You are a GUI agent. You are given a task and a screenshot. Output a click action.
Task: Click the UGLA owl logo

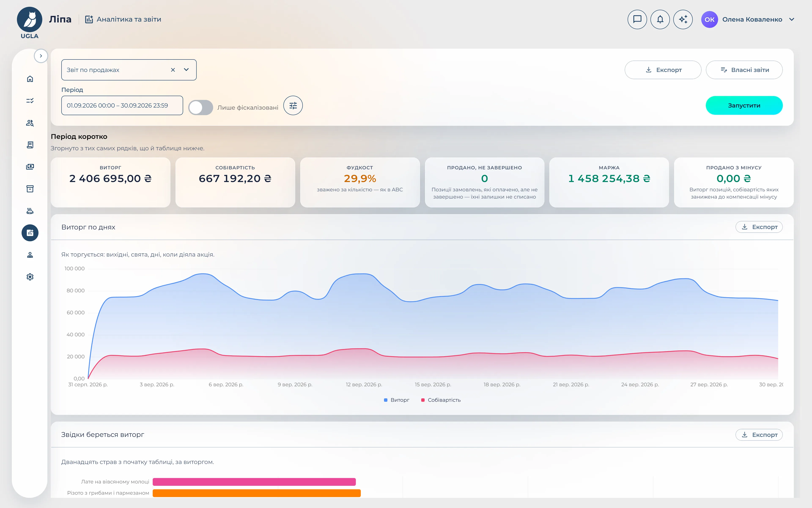point(30,22)
